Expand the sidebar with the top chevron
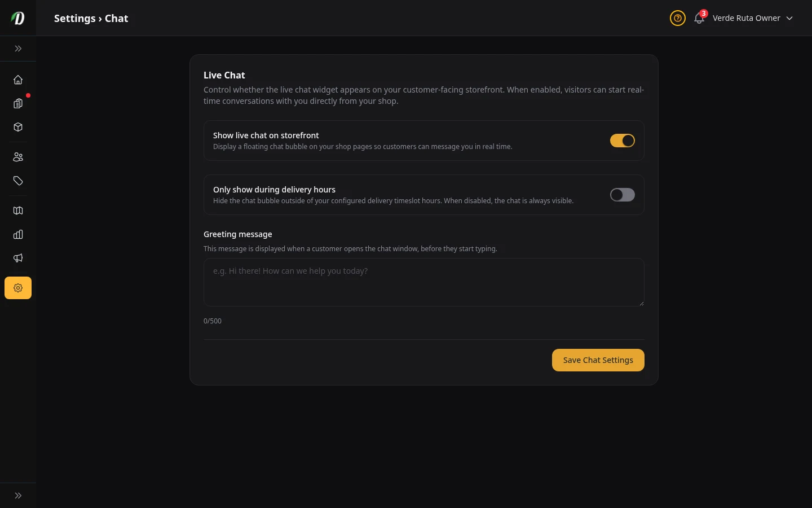 coord(18,49)
